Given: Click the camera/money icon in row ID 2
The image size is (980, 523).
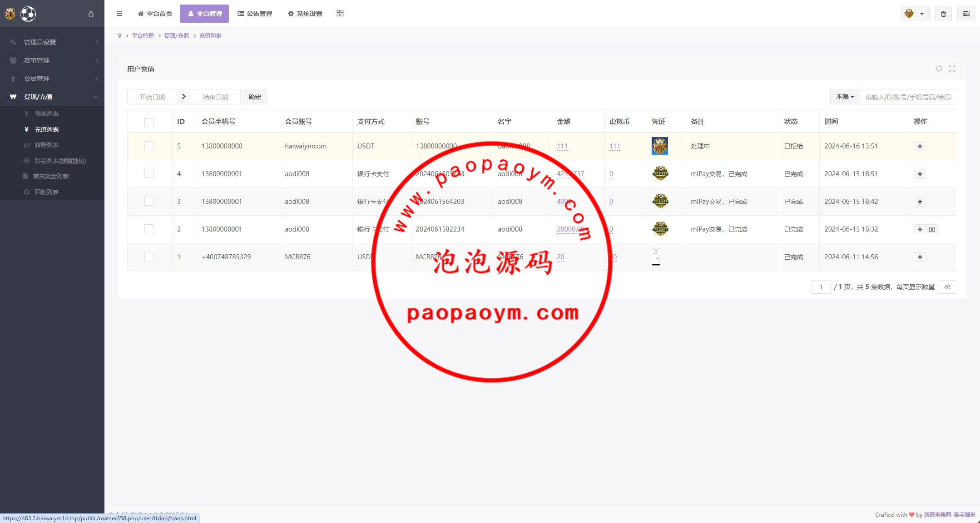Looking at the screenshot, I should [932, 229].
